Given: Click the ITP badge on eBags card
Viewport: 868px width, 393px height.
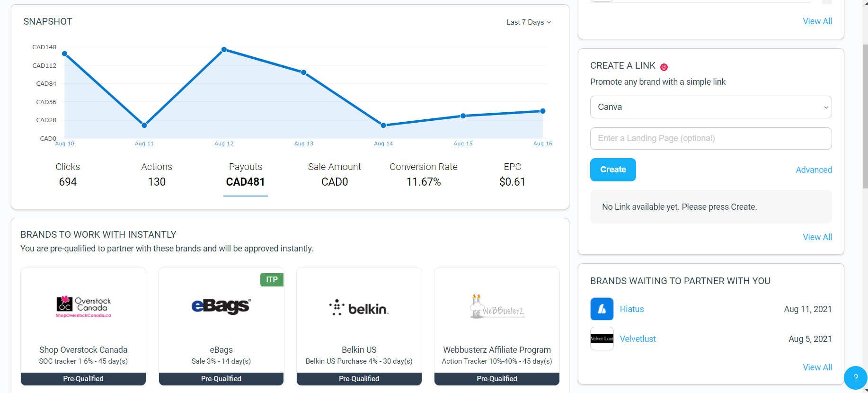Looking at the screenshot, I should 272,280.
